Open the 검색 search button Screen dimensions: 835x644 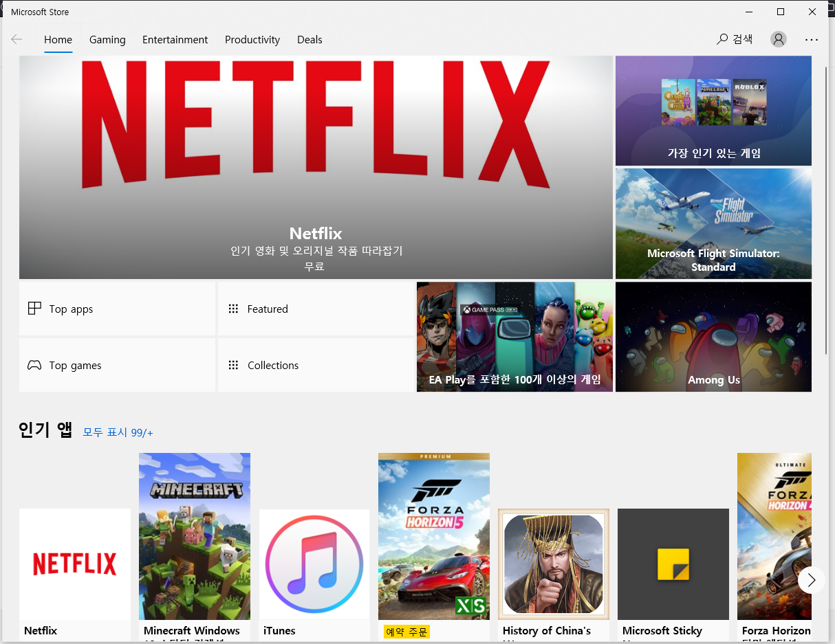(735, 39)
